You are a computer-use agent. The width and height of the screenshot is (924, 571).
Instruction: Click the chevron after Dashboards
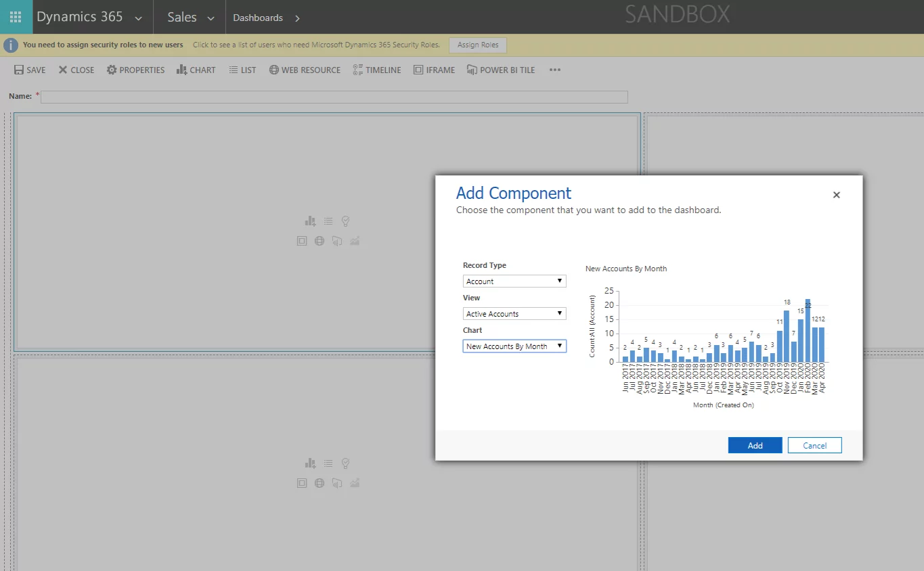pos(297,18)
